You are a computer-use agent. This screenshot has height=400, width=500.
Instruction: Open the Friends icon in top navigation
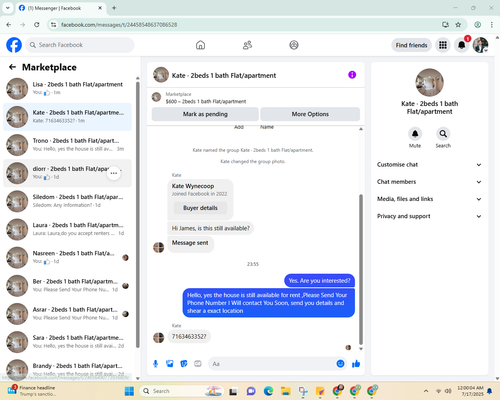(x=247, y=45)
